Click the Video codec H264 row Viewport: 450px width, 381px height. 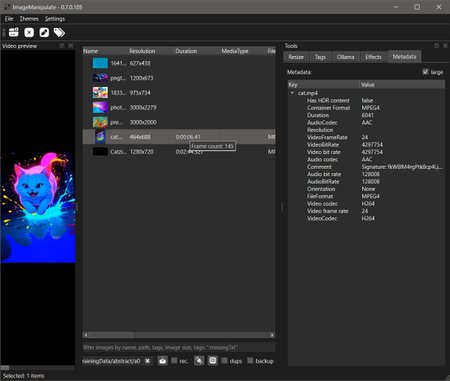tap(366, 203)
